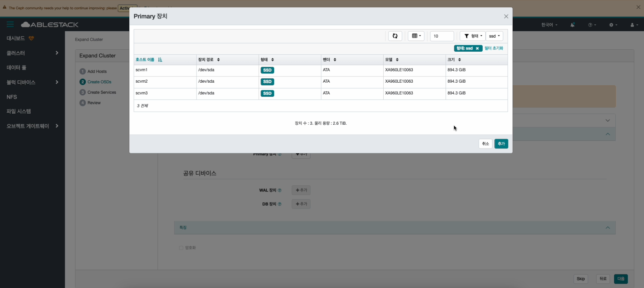Remove the 'ssd' filter badge with x
The width and height of the screenshot is (644, 288).
[477, 49]
